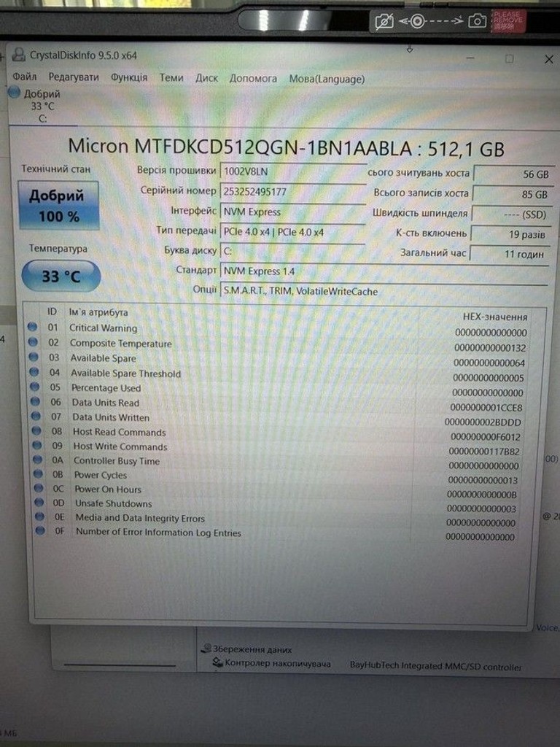560x747 pixels.
Task: Click the ID column header
Action: click(x=52, y=311)
